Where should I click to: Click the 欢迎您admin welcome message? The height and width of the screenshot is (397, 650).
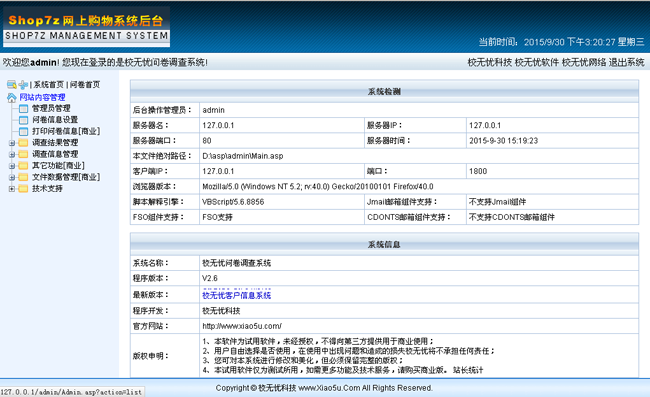click(x=105, y=63)
